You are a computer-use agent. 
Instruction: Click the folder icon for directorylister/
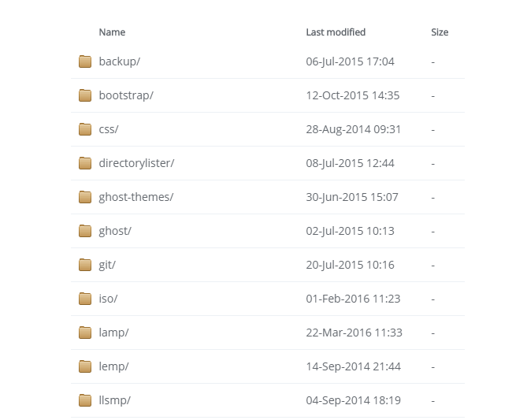click(x=85, y=163)
